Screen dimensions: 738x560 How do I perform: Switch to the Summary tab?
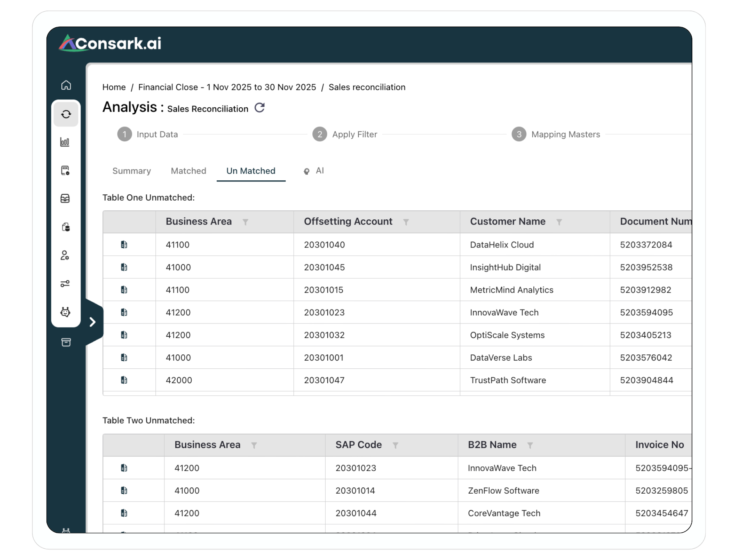(x=132, y=171)
